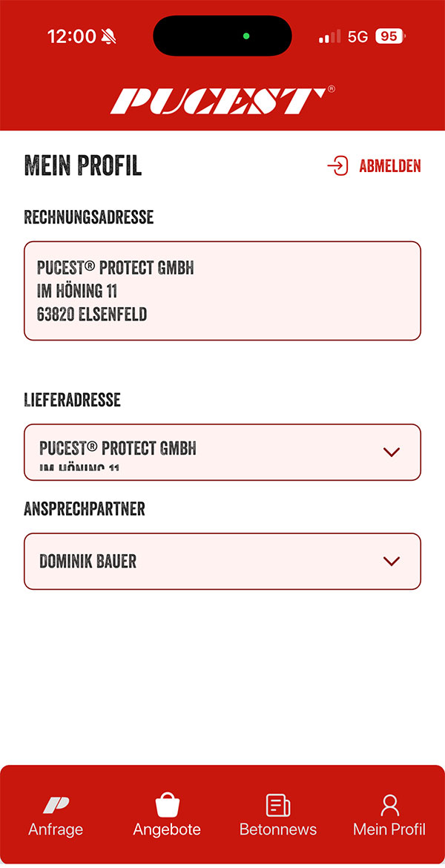Switch to the Anfrage tab label
The image size is (445, 868).
56,829
